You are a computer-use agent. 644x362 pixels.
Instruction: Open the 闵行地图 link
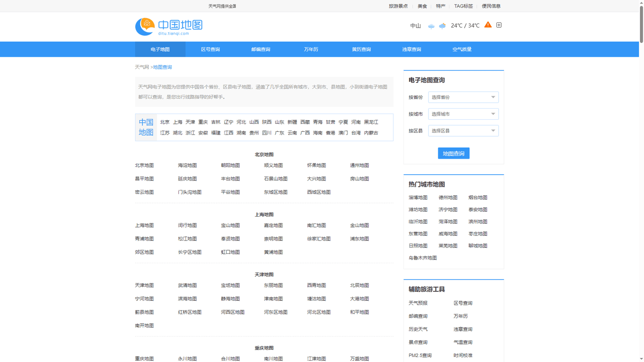click(187, 225)
